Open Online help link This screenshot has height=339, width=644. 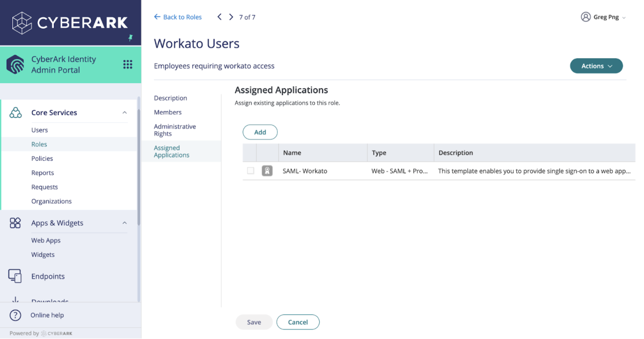[47, 315]
